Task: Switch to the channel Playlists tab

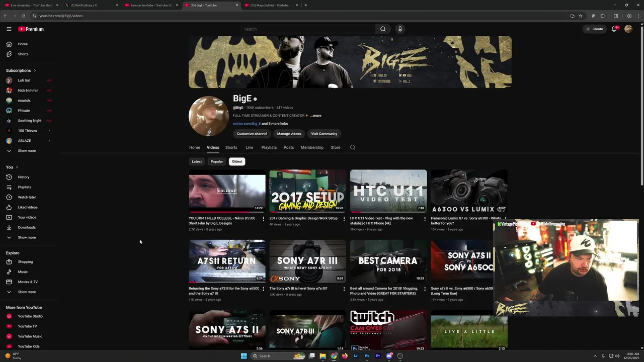Action: click(x=269, y=147)
